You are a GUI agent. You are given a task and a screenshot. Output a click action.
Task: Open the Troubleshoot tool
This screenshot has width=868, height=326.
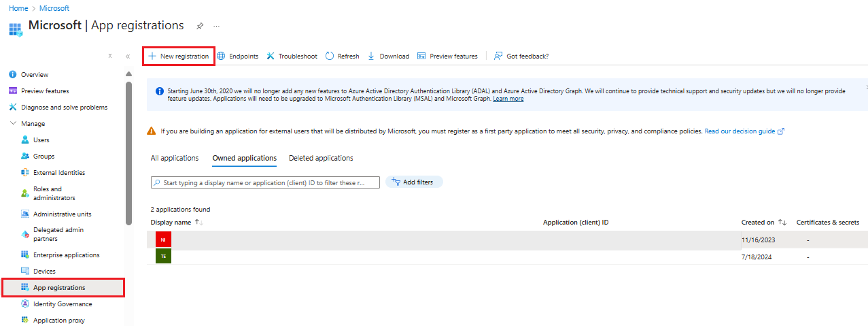click(292, 56)
